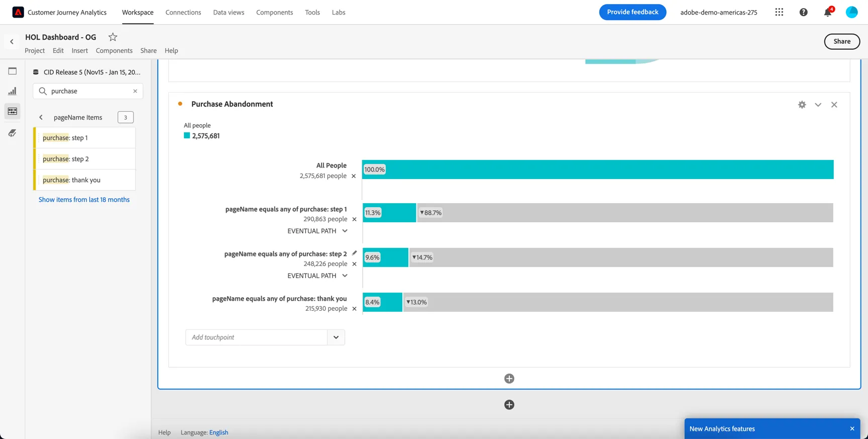Screen dimensions: 868x439
Task: Clear the purchase search text
Action: [135, 91]
